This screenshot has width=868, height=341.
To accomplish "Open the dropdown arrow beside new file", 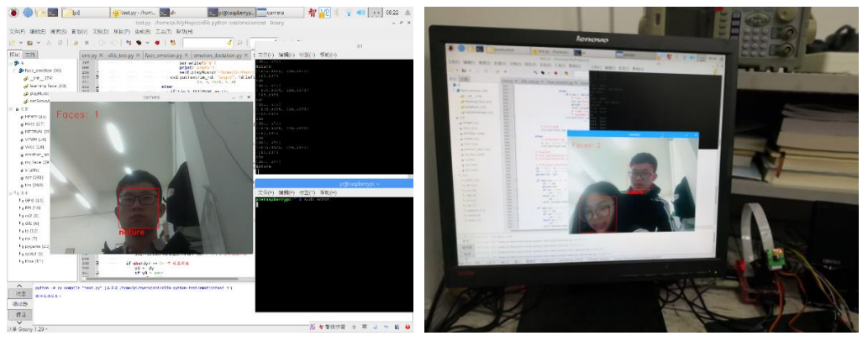I will (x=20, y=43).
